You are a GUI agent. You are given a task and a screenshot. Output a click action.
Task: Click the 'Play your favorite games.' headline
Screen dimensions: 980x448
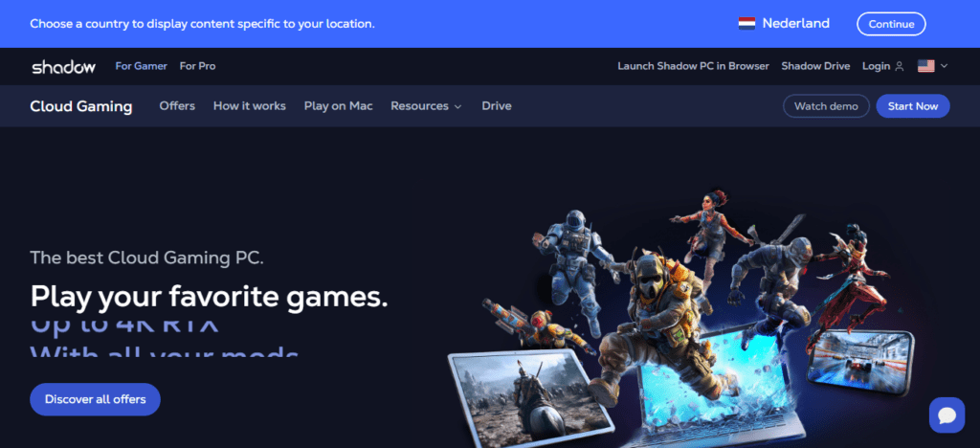click(209, 296)
